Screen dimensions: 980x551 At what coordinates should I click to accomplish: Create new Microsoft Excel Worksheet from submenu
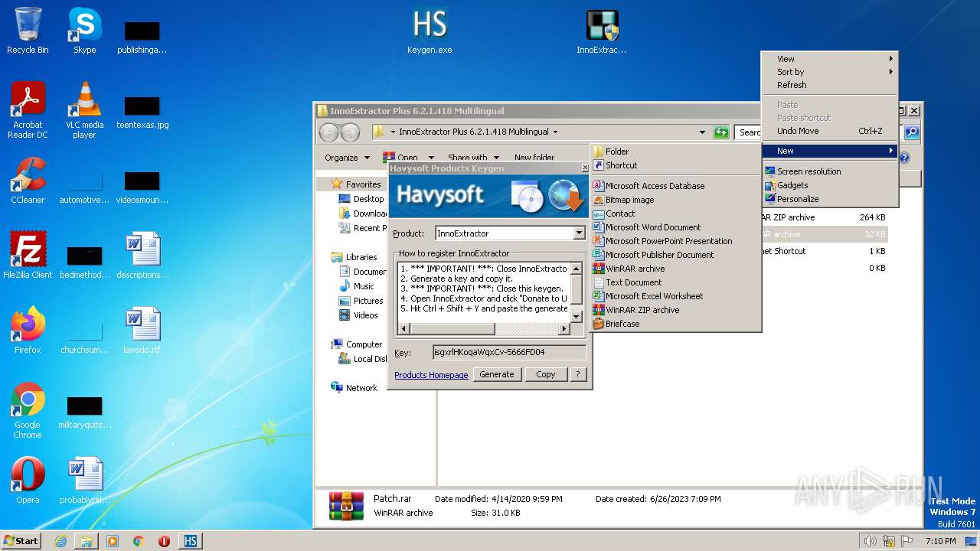[x=676, y=296]
